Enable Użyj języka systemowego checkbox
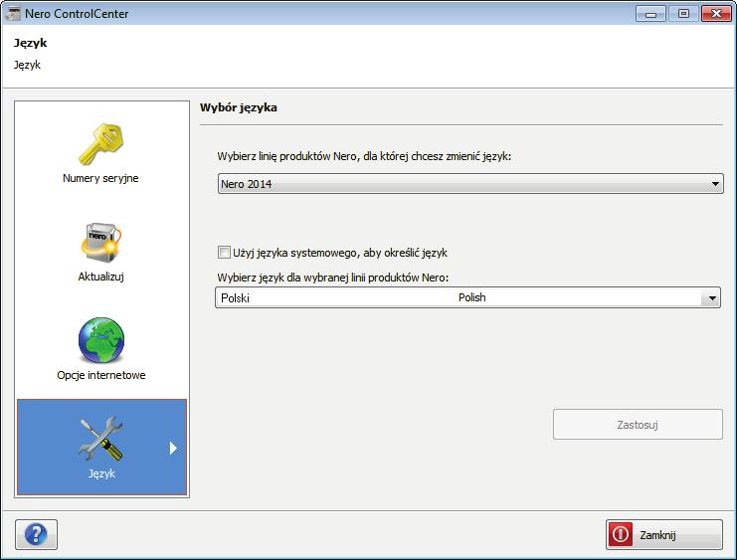737x560 pixels. [x=224, y=252]
